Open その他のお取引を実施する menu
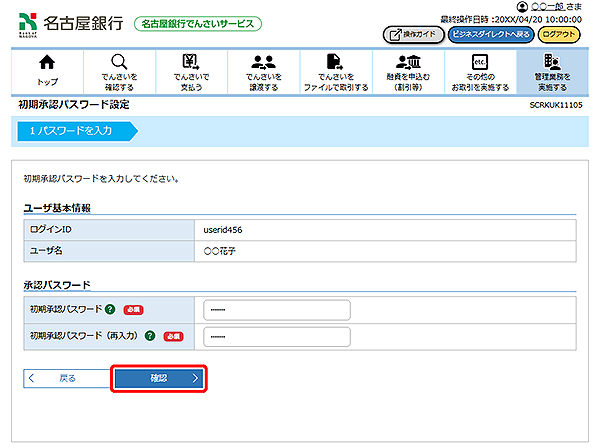The image size is (600, 448). click(478, 70)
